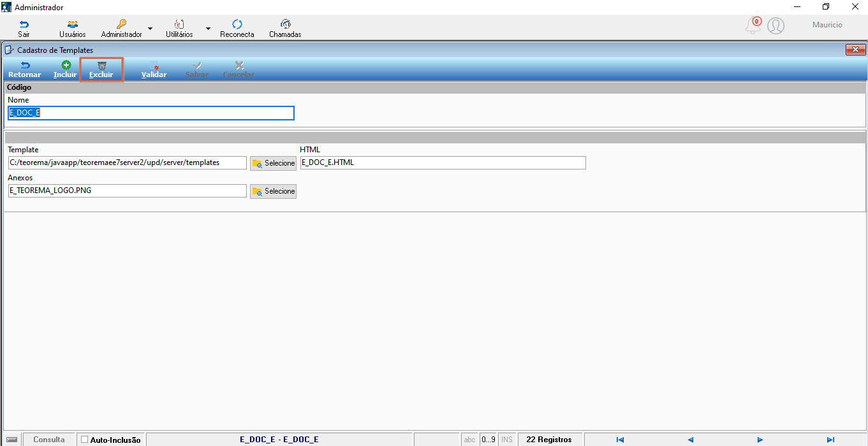Click Selecione button next to Template

click(x=273, y=163)
